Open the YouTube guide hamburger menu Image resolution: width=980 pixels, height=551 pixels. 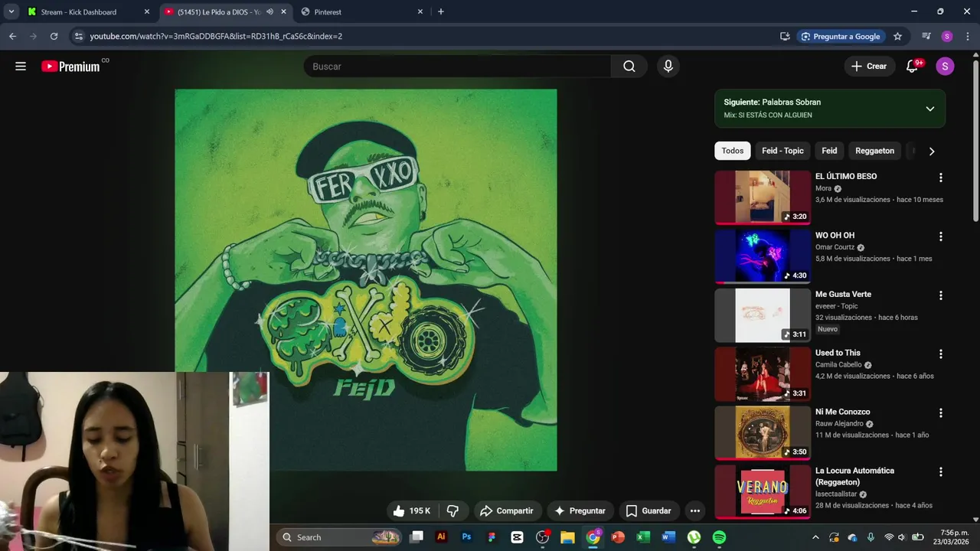pos(21,67)
